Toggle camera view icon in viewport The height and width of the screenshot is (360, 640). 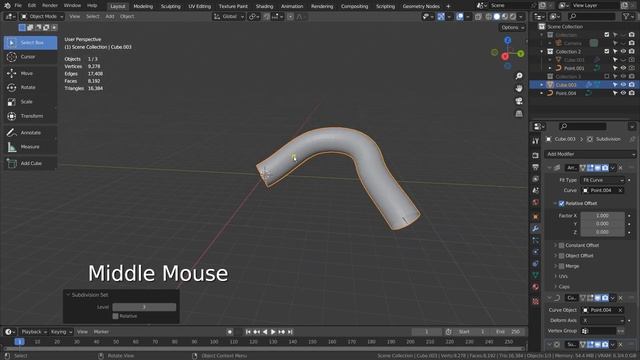[519, 101]
